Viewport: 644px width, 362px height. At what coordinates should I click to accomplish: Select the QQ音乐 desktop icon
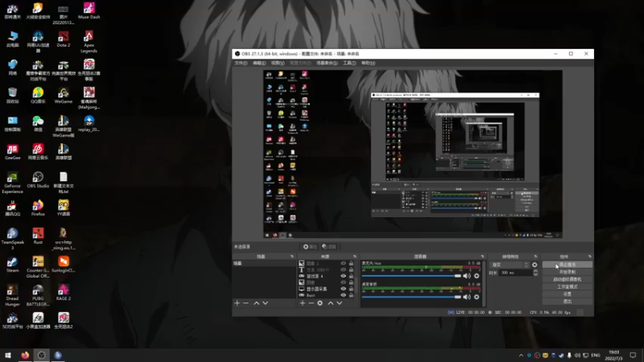click(38, 95)
